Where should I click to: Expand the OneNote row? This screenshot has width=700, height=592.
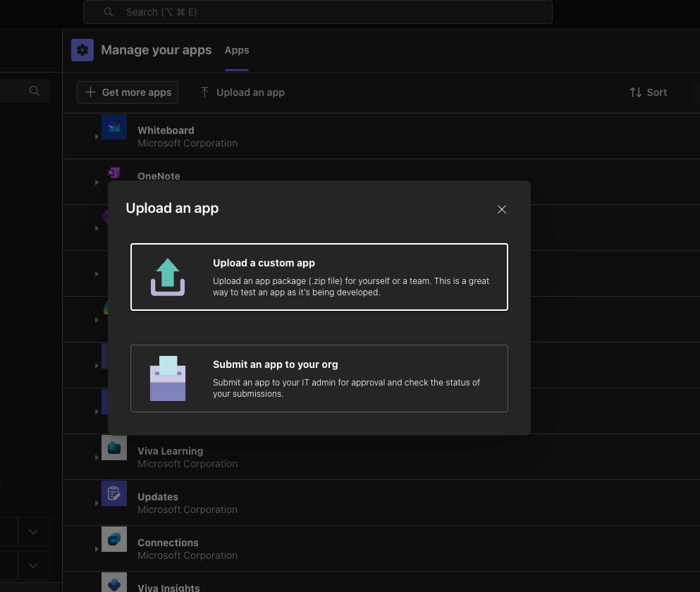tap(97, 183)
